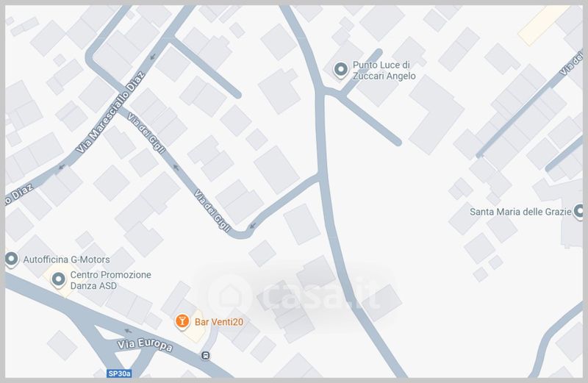The image size is (588, 383).
Task: Click the Punto Luce di Zuccari Angelo pin
Action: click(341, 70)
